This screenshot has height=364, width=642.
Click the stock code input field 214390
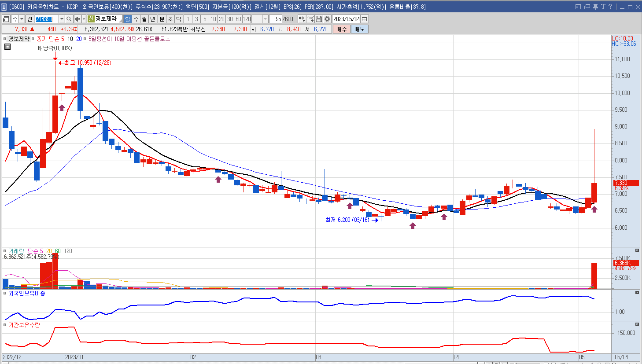coord(47,19)
